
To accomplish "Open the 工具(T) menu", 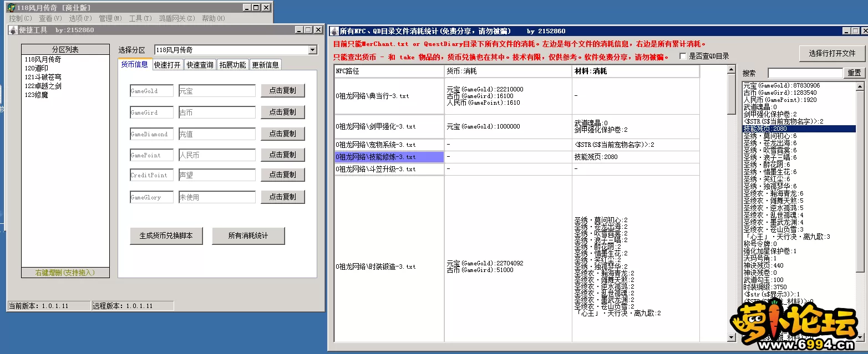I will pos(140,18).
